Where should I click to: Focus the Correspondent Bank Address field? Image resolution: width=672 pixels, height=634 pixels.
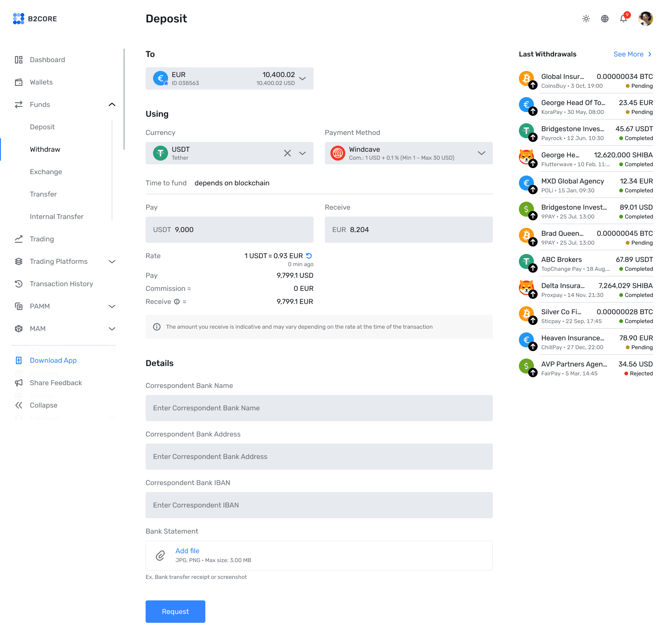click(x=319, y=457)
